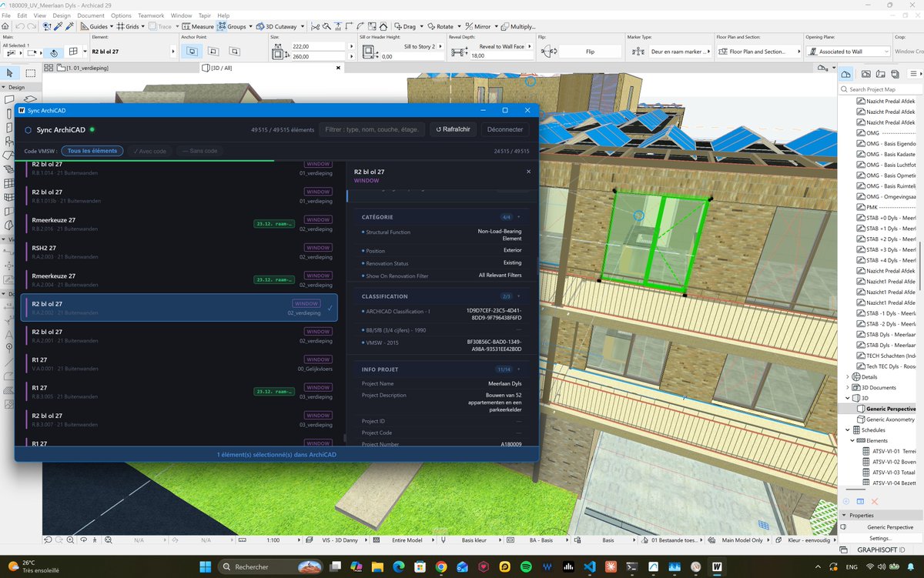Image resolution: width=924 pixels, height=578 pixels.
Task: Collapse the CATÉGORIE section
Action: pyautogui.click(x=518, y=217)
